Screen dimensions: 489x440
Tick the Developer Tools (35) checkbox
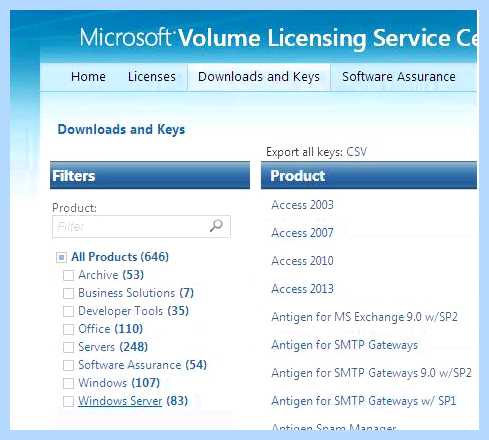click(68, 311)
